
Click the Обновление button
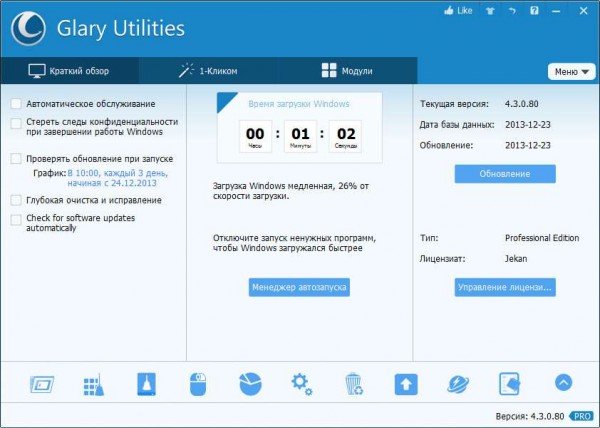[x=505, y=174]
